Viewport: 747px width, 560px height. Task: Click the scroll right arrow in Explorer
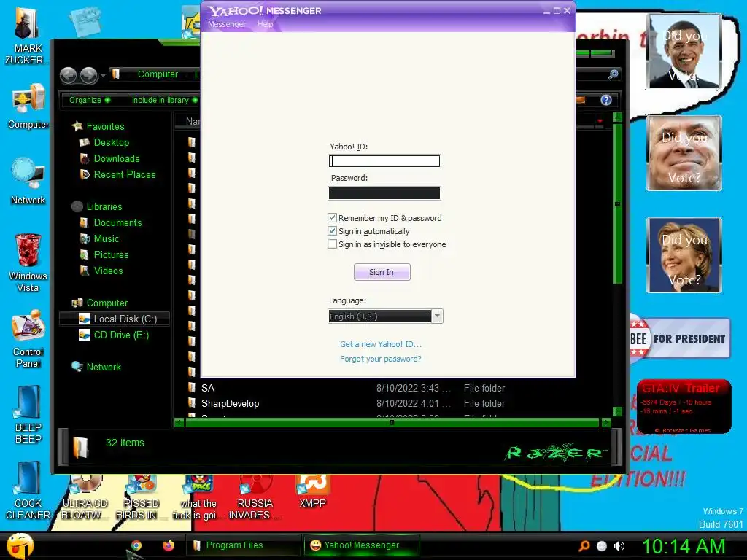point(606,422)
